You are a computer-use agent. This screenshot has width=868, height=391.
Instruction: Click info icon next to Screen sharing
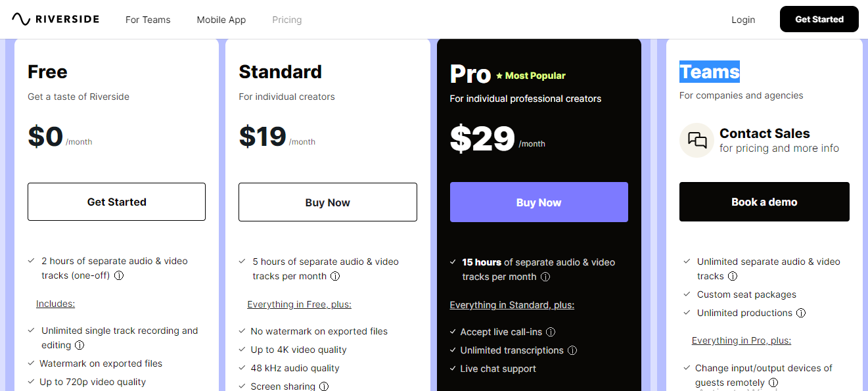click(x=324, y=387)
